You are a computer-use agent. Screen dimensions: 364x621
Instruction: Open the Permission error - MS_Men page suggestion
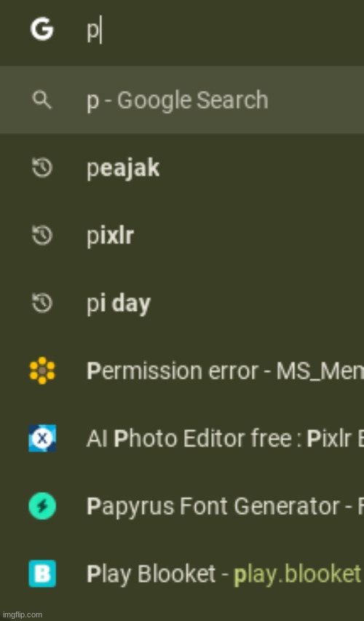(x=182, y=371)
